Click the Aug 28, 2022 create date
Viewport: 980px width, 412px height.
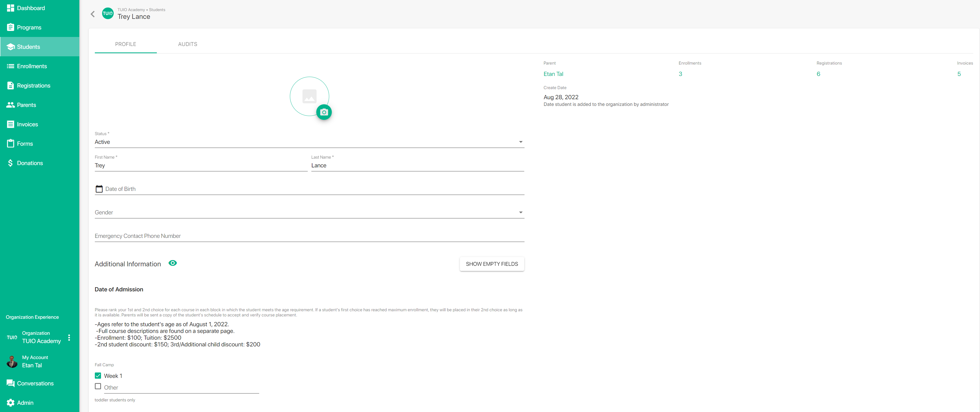pos(561,97)
